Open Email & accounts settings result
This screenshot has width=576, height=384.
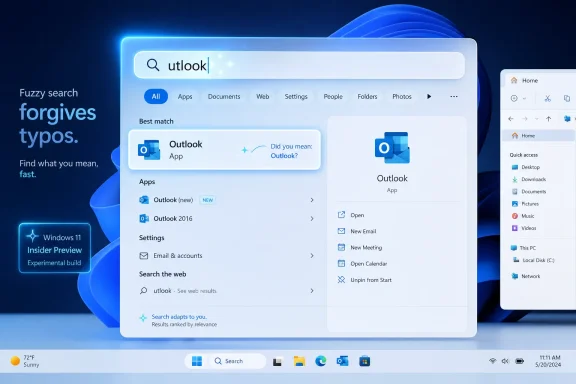pos(226,256)
